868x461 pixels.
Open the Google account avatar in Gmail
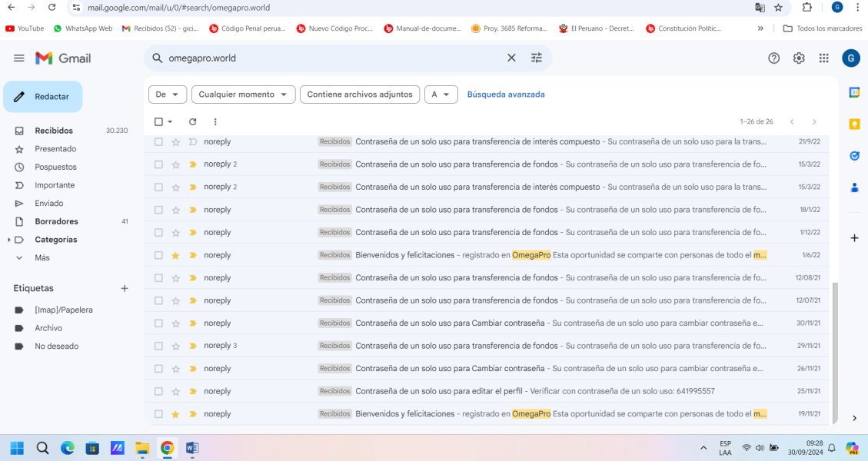(851, 58)
